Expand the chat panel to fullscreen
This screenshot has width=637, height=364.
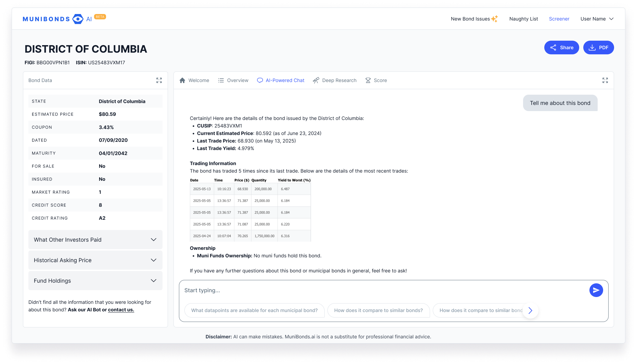[x=605, y=80]
